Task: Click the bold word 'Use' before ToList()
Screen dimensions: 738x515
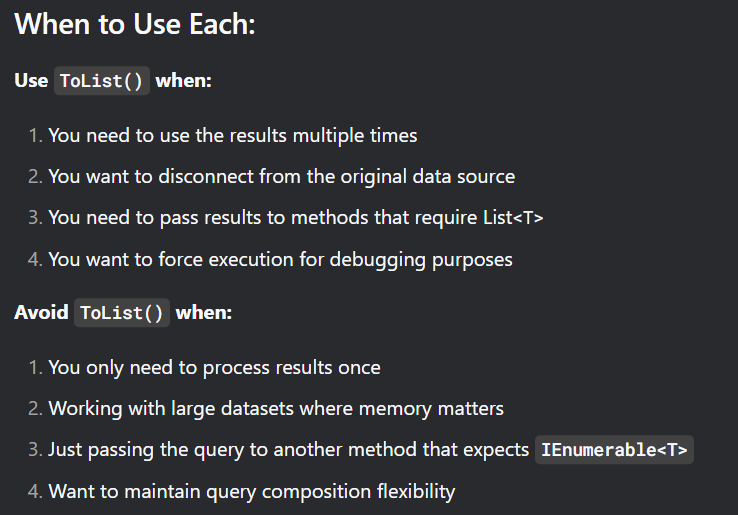Action: pos(31,80)
